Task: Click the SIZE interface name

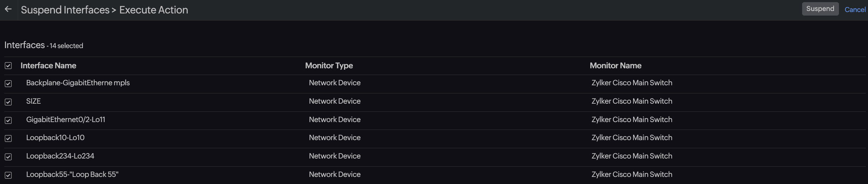Action: click(x=33, y=101)
